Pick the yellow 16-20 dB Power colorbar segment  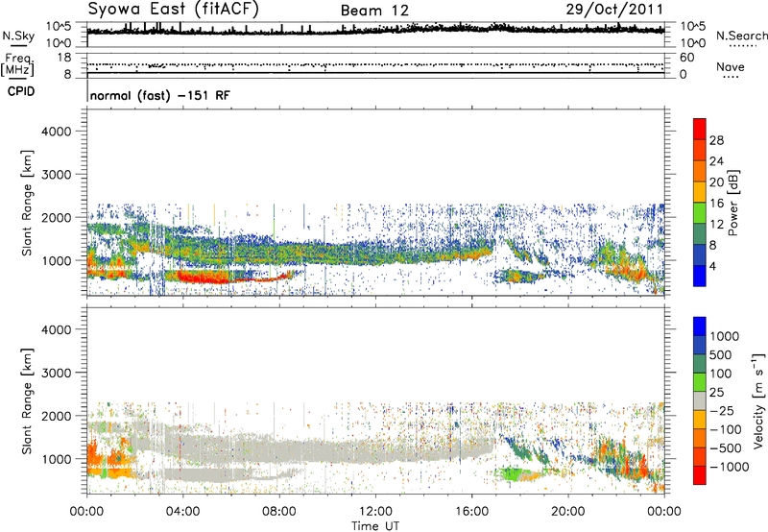[700, 191]
